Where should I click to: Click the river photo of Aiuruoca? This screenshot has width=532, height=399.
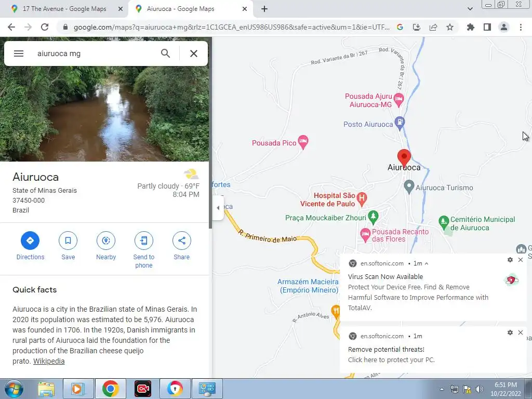[104, 114]
